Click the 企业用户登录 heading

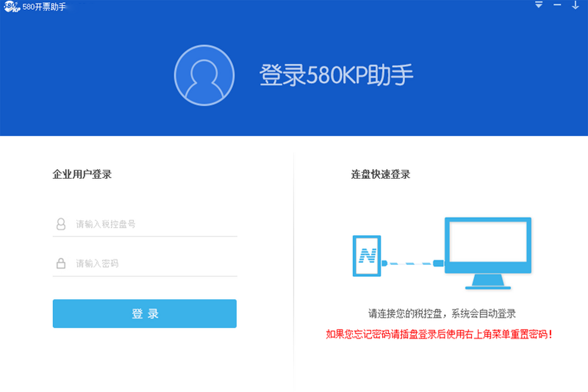[x=82, y=174]
